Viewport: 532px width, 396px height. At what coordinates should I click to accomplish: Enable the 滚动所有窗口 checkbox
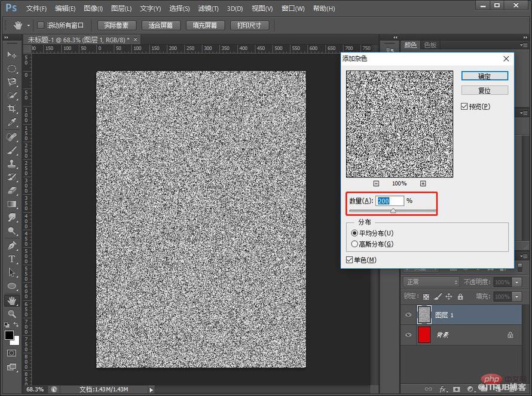41,25
